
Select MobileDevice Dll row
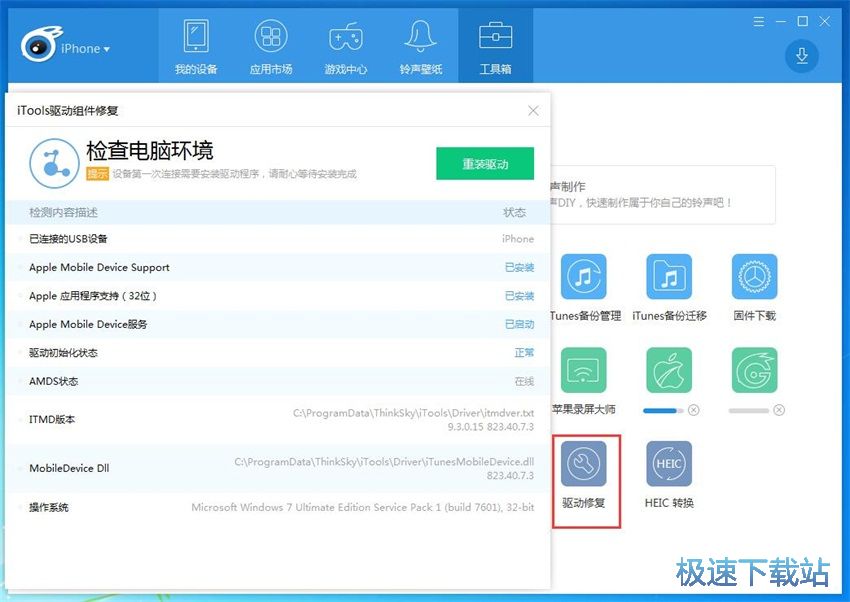pyautogui.click(x=278, y=468)
